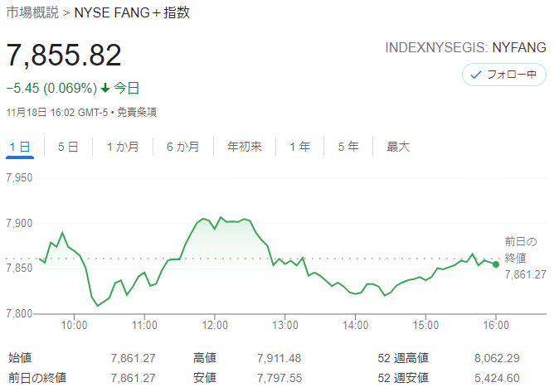This screenshot has width=559, height=392.
Task: Click the 前日の終値 7,861.27 chart label
Action: 525,258
